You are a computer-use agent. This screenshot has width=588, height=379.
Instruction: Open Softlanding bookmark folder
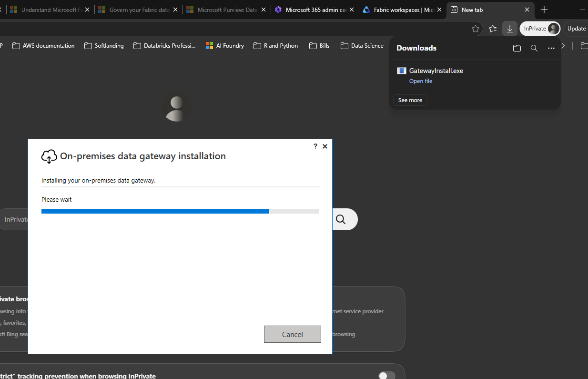pyautogui.click(x=104, y=46)
